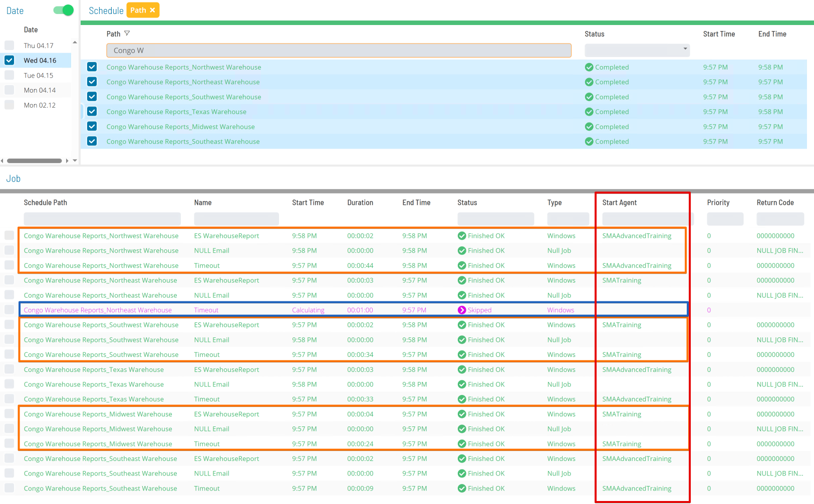Check the Thu 04.17 date checkbox

coord(9,45)
